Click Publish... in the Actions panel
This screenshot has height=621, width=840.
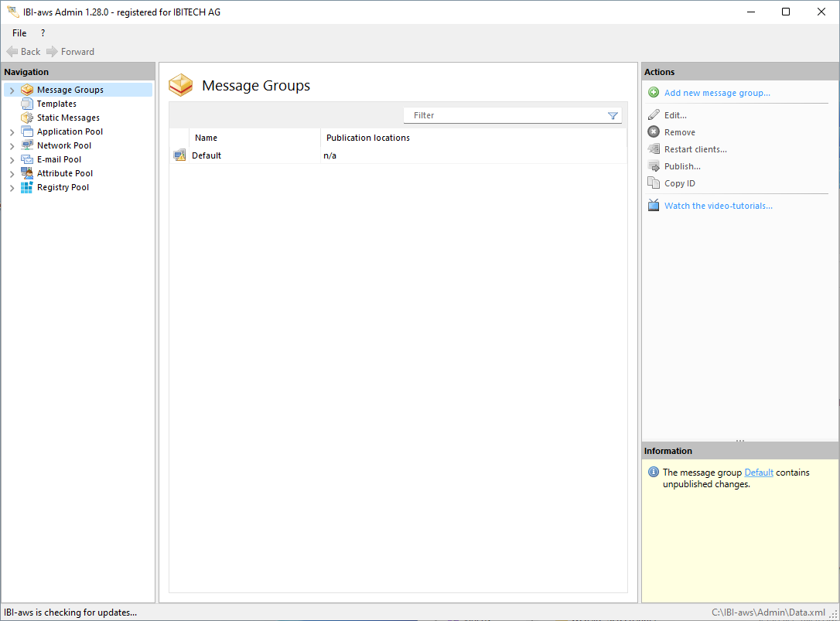pos(682,166)
